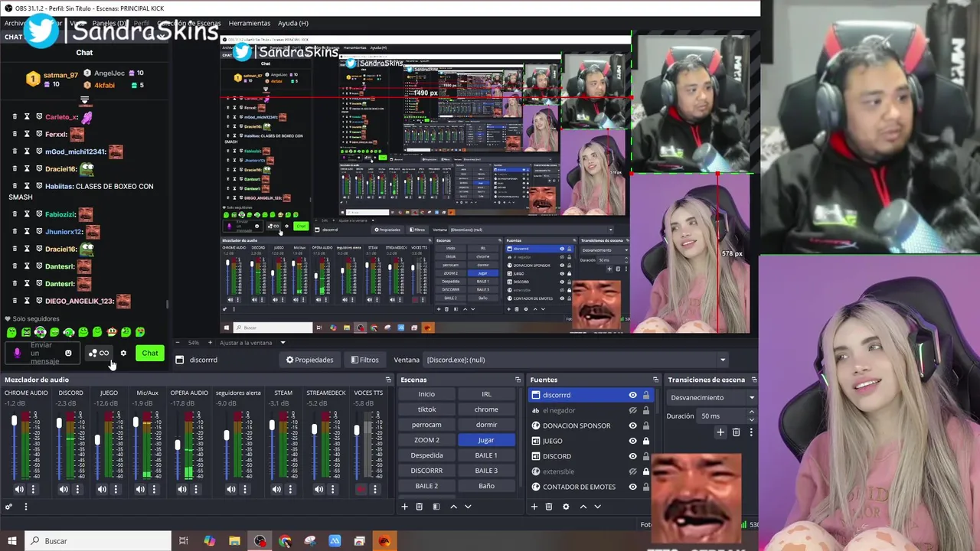
Task: Open source Propiedades button
Action: tap(310, 360)
